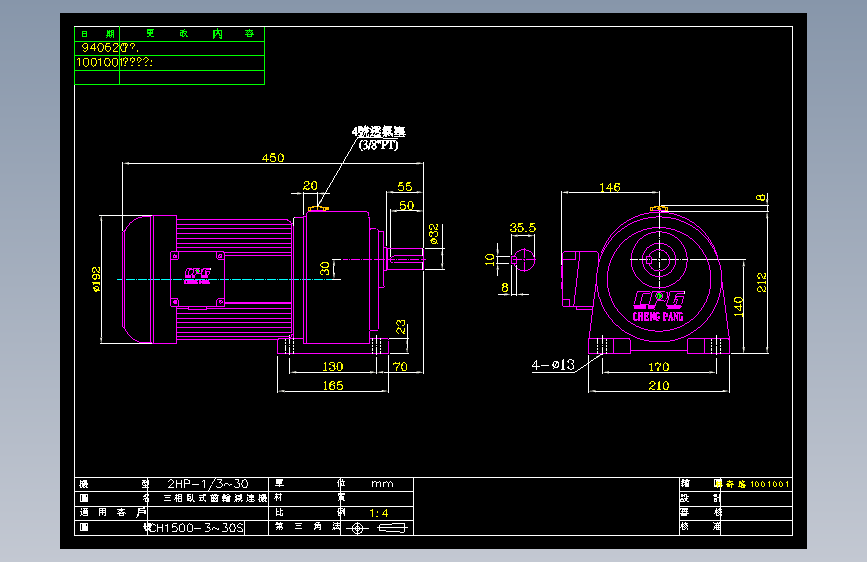The height and width of the screenshot is (562, 867).
Task: Select the CPG logo on motor terminal box
Action: (197, 275)
